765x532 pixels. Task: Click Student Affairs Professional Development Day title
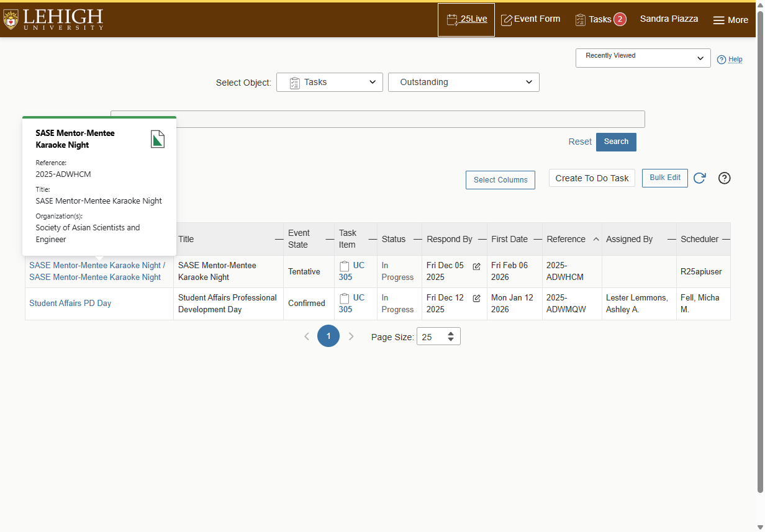click(x=227, y=304)
